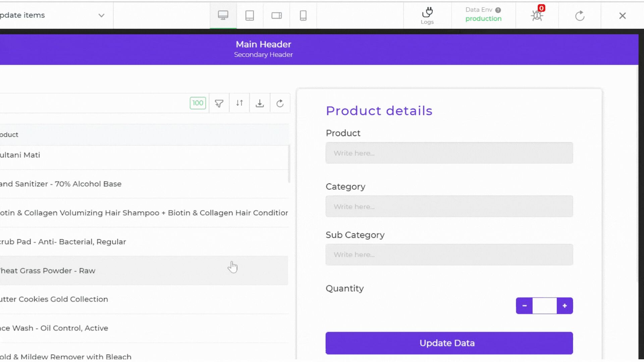
Task: Click the Product text input field
Action: pyautogui.click(x=449, y=153)
